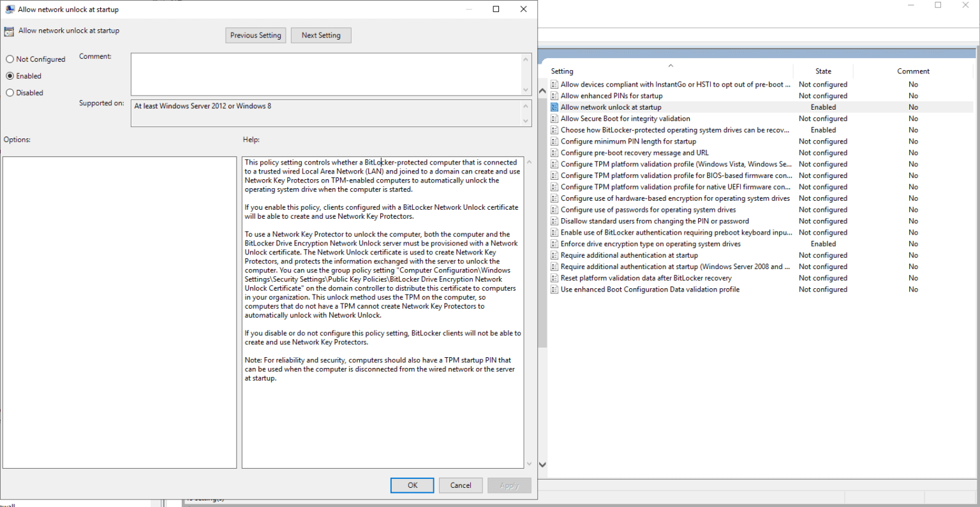The height and width of the screenshot is (507, 980).
Task: Click the icon next to "Disallow standard users from changing the PIN"
Action: pos(554,221)
